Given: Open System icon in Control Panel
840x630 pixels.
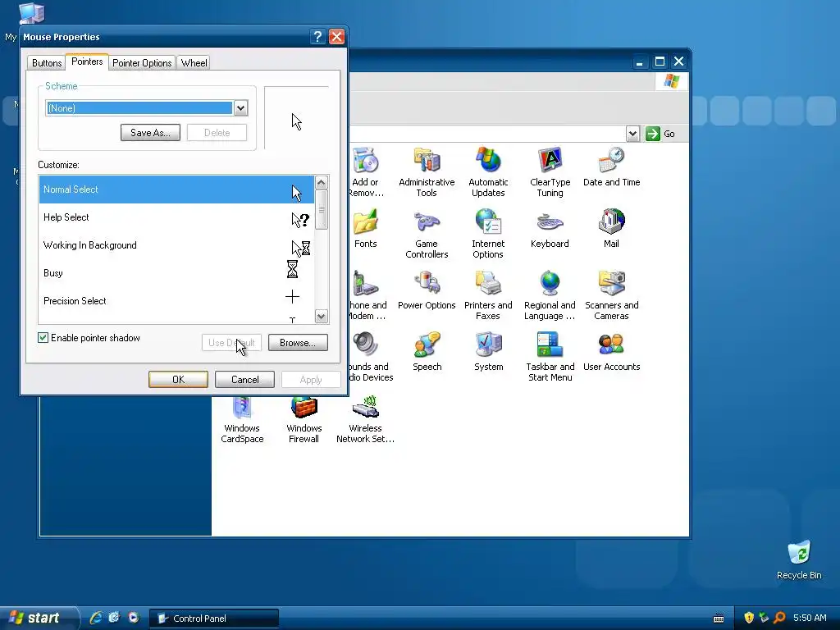Looking at the screenshot, I should [x=489, y=351].
